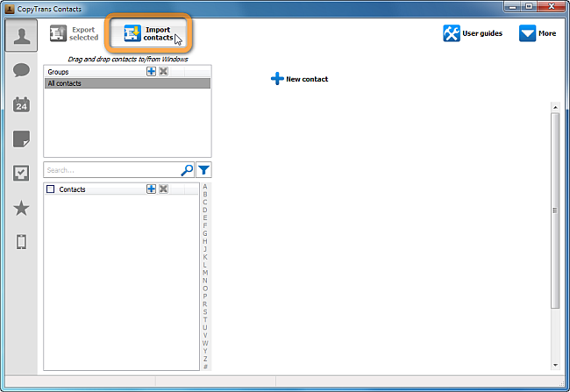Click the vertical scrollbar thumb

(555, 210)
